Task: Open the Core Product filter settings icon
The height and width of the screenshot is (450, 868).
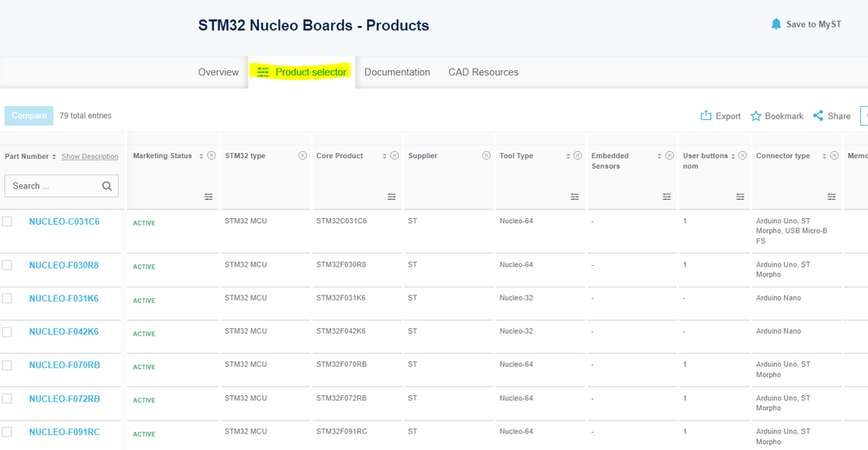Action: (392, 197)
